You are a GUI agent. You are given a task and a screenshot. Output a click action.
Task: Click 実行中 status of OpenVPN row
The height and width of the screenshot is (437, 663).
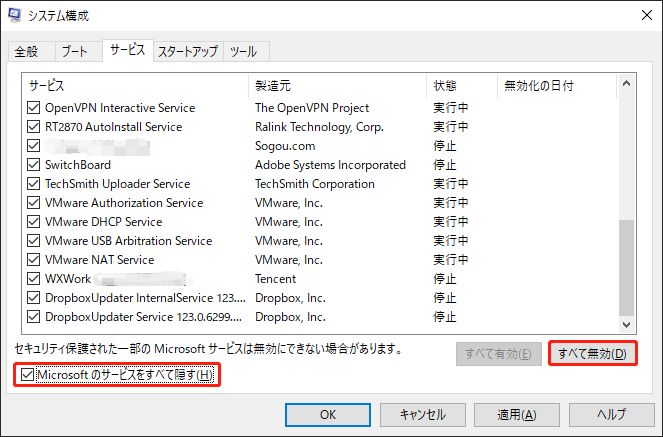pos(451,108)
